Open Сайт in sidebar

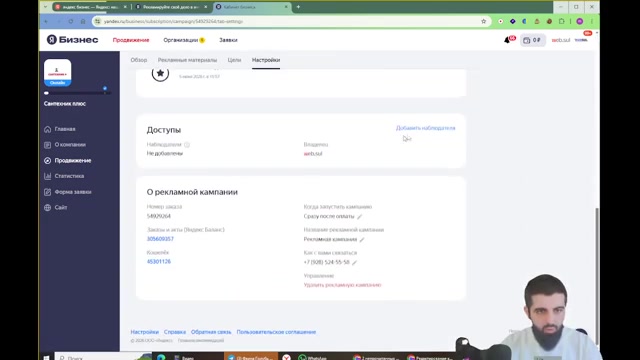[61, 207]
